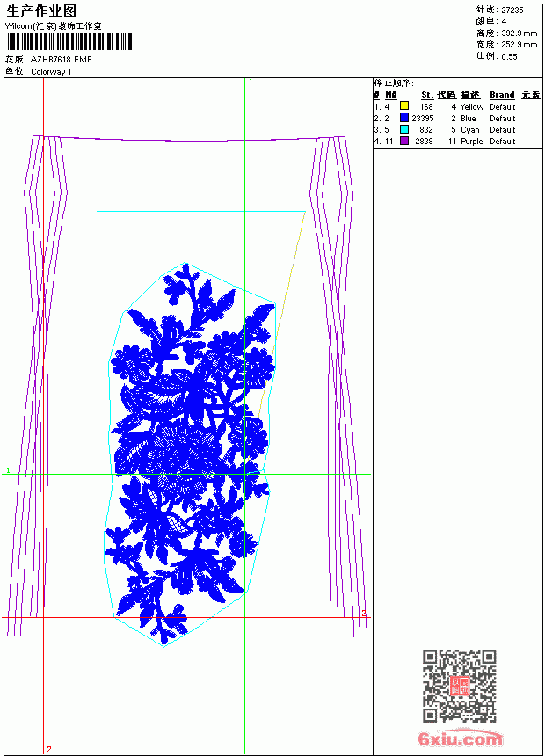The image size is (545, 756).
Task: Click the file name AZHB7618.EMB
Action: (x=62, y=60)
